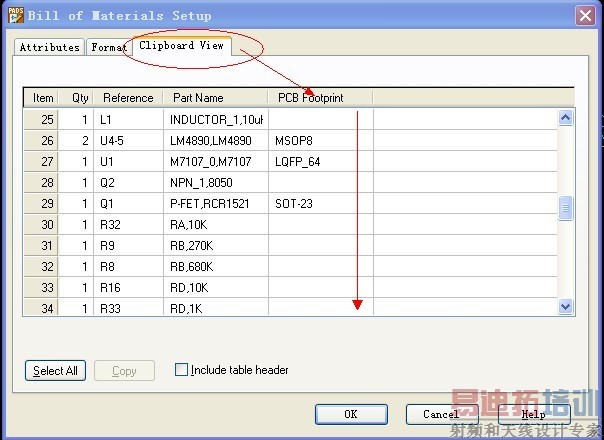Viewport: 604px width, 440px height.
Task: Click the NPN_1,8050 part name cell
Action: [216, 183]
